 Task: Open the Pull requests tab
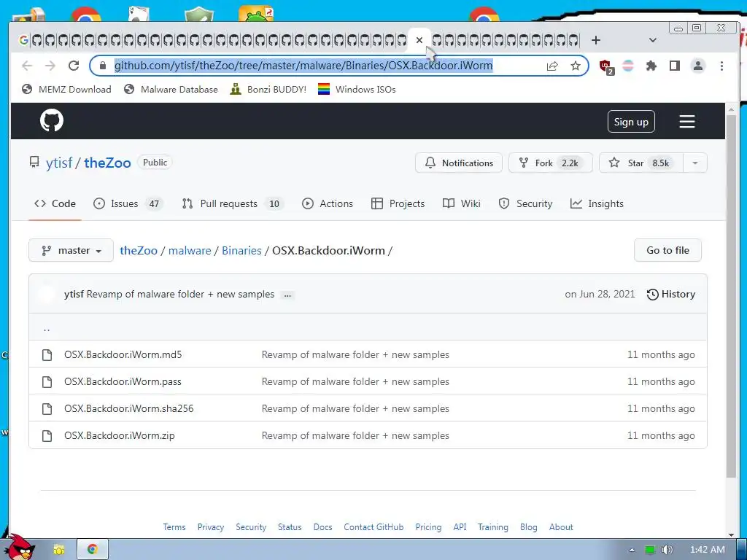pyautogui.click(x=233, y=204)
